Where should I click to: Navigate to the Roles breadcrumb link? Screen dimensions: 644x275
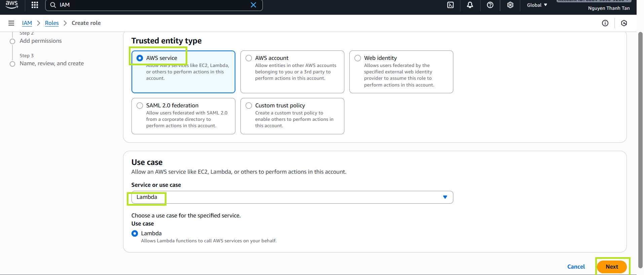[52, 23]
